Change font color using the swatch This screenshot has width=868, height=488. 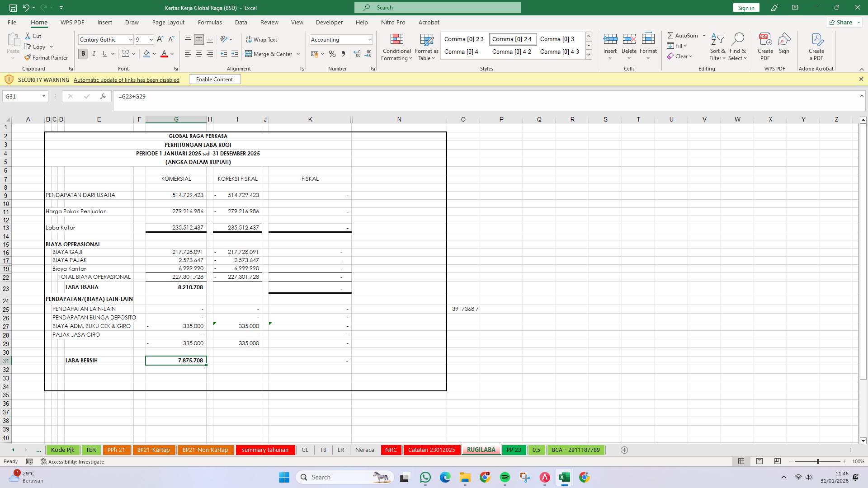tap(164, 54)
